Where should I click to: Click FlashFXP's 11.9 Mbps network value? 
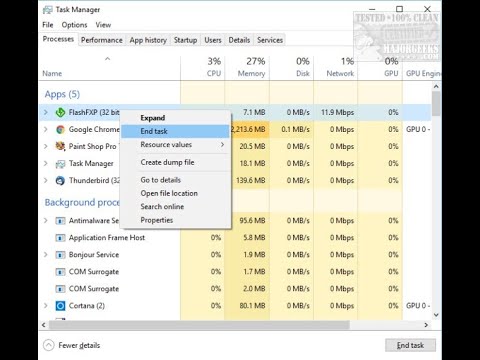pyautogui.click(x=337, y=113)
